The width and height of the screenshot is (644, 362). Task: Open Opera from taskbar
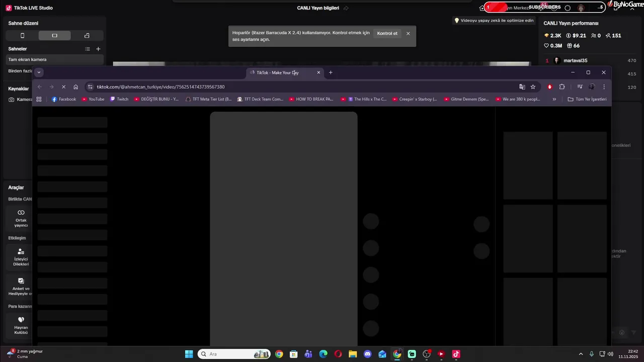pos(338,354)
